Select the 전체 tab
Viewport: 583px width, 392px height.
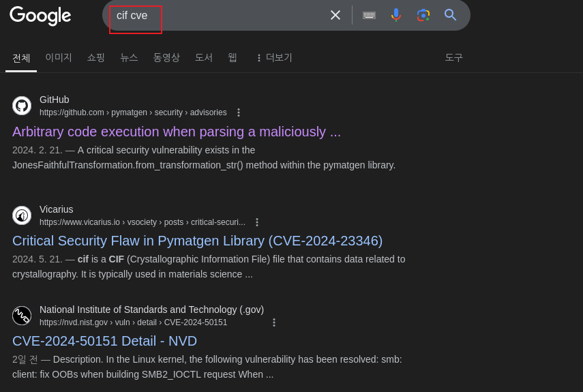(21, 58)
